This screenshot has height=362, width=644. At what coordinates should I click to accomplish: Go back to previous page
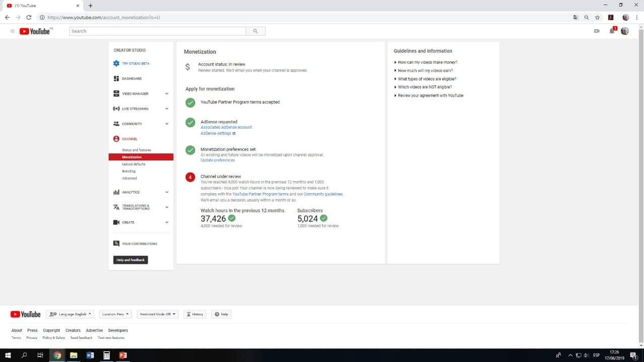click(8, 17)
